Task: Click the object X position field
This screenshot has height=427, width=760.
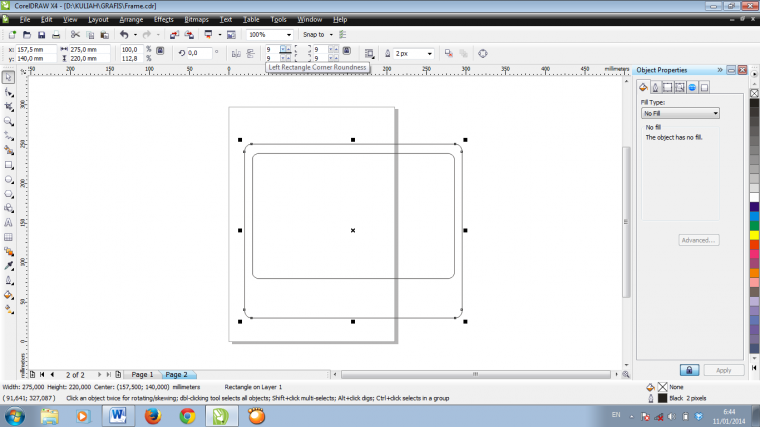Action: 36,49
